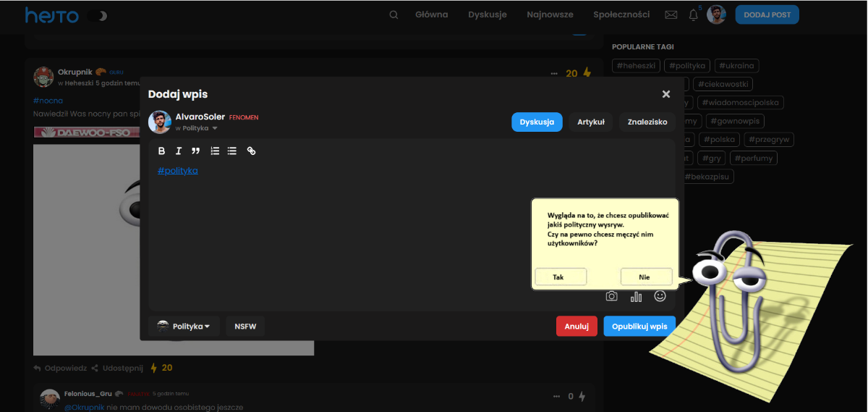This screenshot has width=868, height=412.
Task: Open the options menu on Okrupnik's post
Action: pyautogui.click(x=554, y=73)
